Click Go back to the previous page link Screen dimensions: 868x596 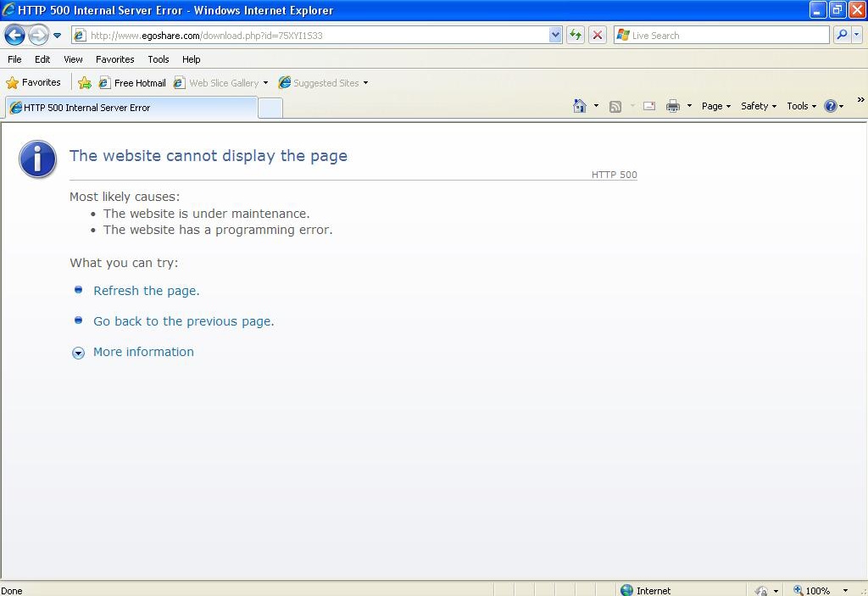184,321
